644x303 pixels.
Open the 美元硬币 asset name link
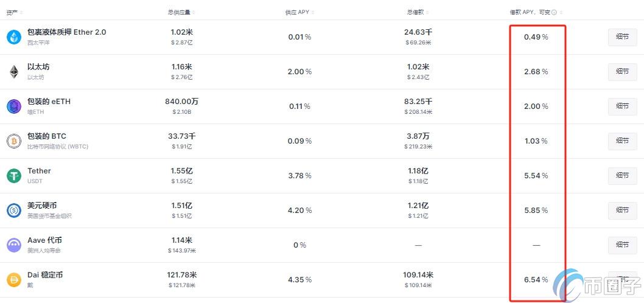42,206
